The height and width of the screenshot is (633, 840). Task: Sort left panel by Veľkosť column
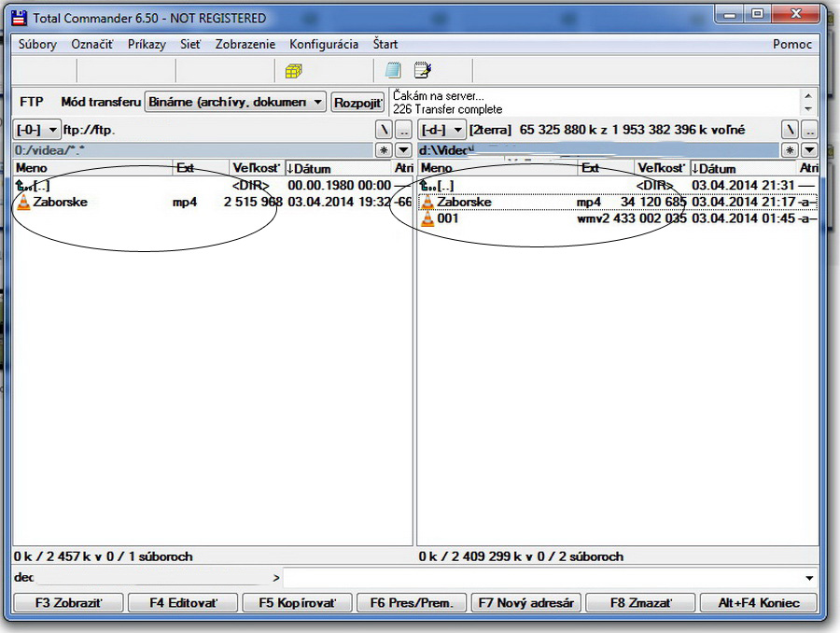click(257, 168)
